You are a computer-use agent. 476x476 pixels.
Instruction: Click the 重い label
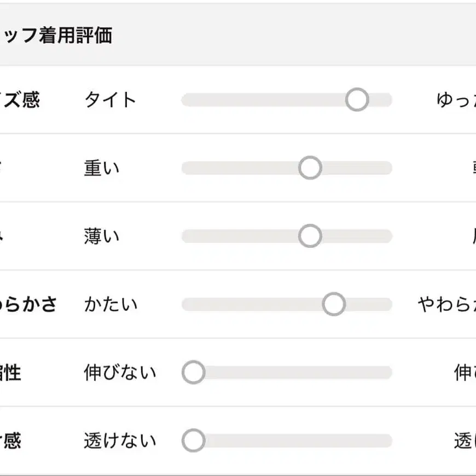point(101,169)
